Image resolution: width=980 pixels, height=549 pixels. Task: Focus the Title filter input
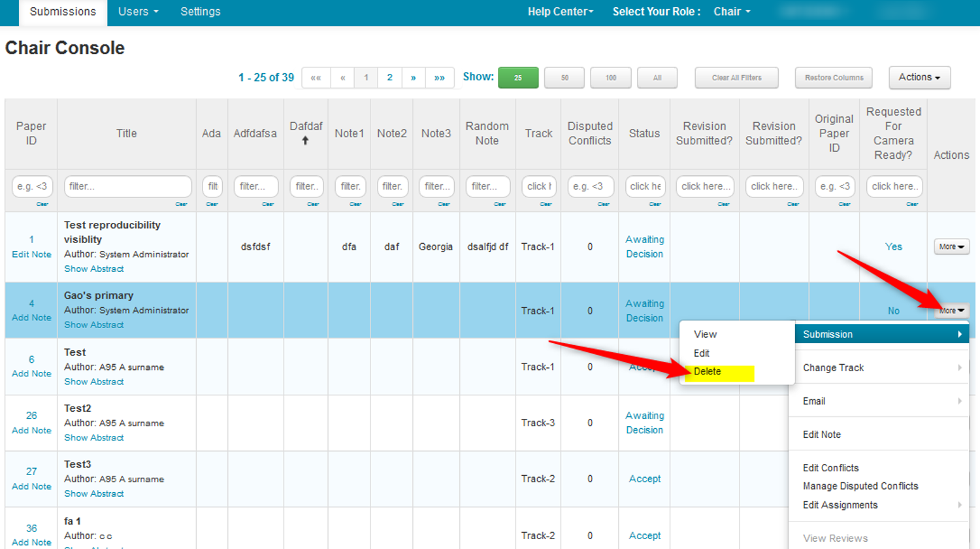pyautogui.click(x=127, y=186)
